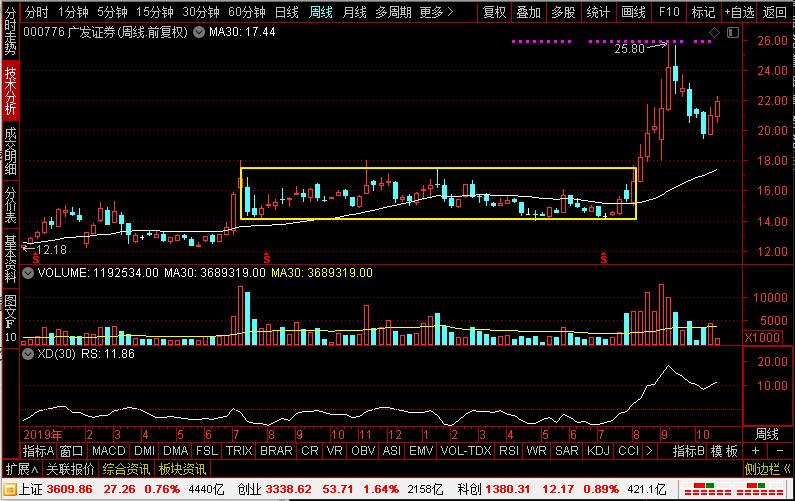This screenshot has width=795, height=501.
Task: Click the first red S marker
Action: tap(35, 259)
